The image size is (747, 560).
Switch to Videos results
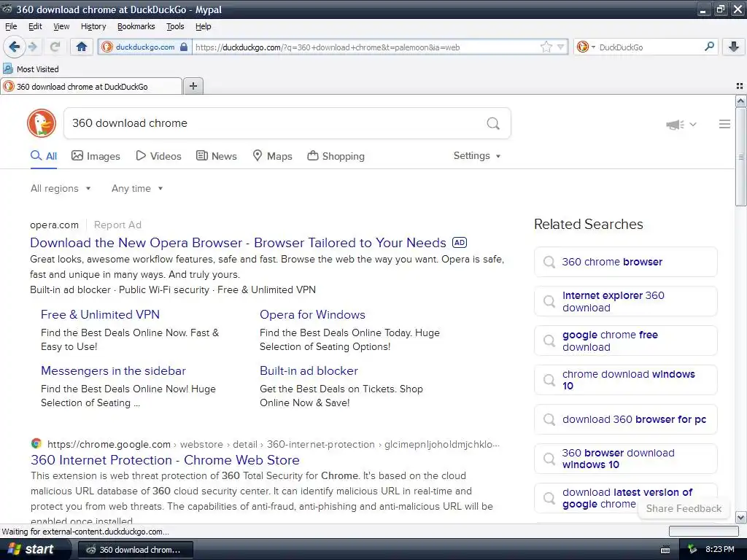(x=158, y=156)
